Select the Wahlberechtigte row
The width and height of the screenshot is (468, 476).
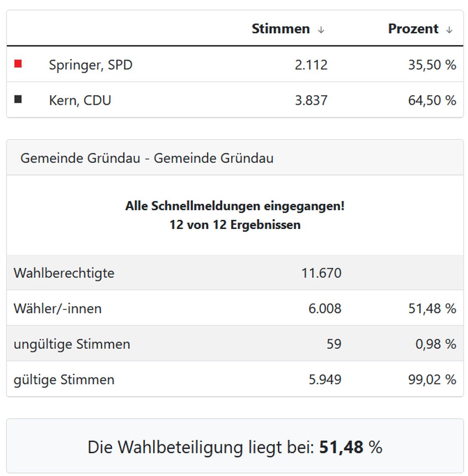64,273
